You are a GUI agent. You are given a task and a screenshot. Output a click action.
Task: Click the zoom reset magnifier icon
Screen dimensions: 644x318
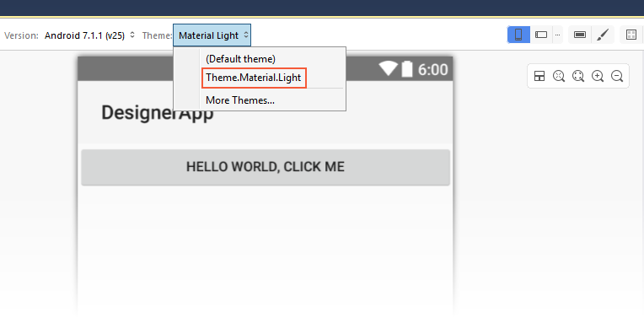559,76
